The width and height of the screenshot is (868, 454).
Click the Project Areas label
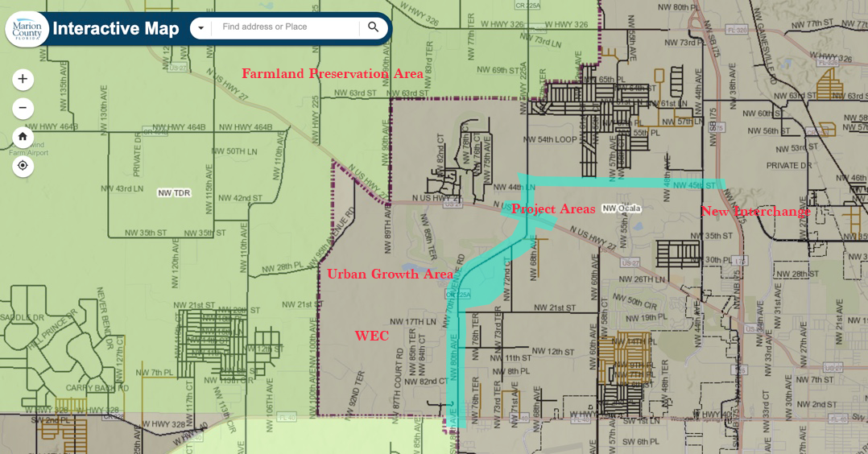click(x=553, y=208)
